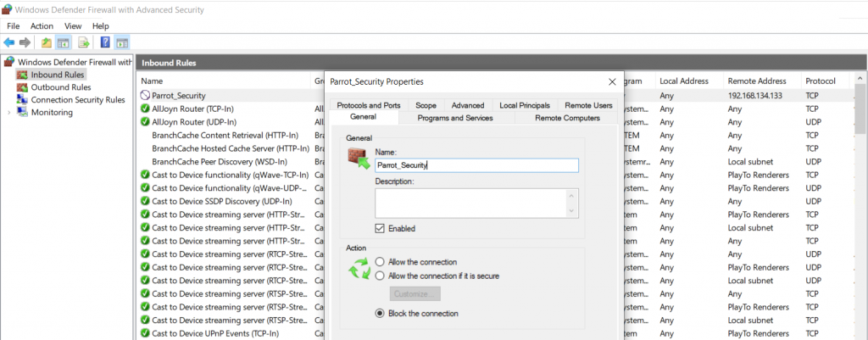Viewport: 868px width, 340px height.
Task: Click the firewall root node icon in tree
Action: pos(8,61)
